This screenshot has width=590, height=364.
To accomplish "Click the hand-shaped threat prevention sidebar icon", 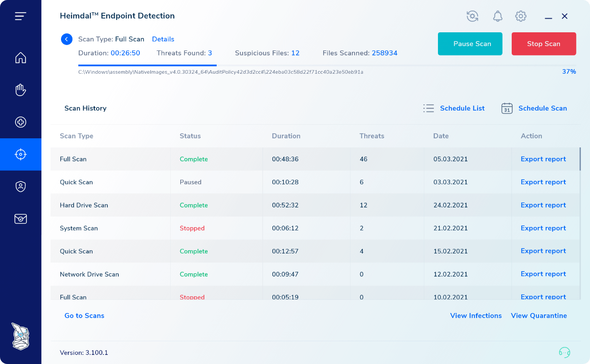I will pos(20,90).
